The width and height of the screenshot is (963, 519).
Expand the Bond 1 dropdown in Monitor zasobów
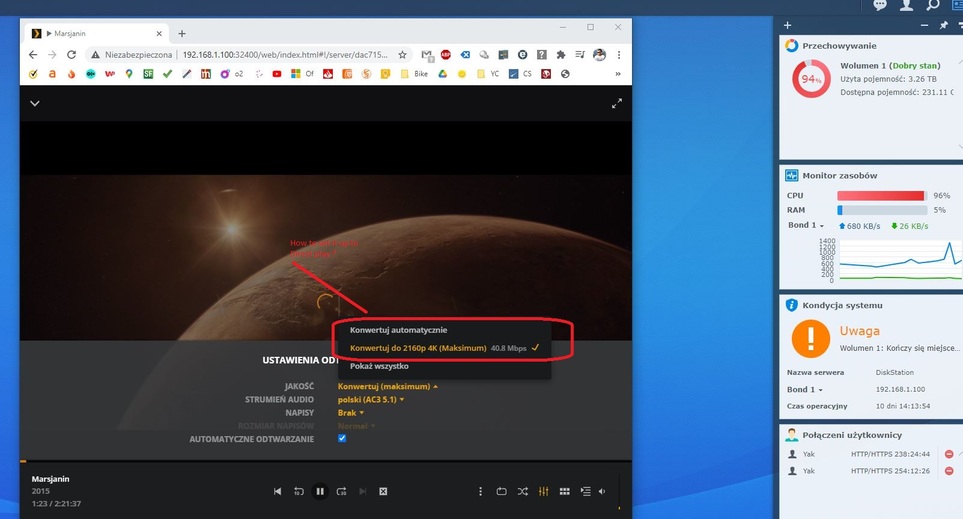(806, 225)
